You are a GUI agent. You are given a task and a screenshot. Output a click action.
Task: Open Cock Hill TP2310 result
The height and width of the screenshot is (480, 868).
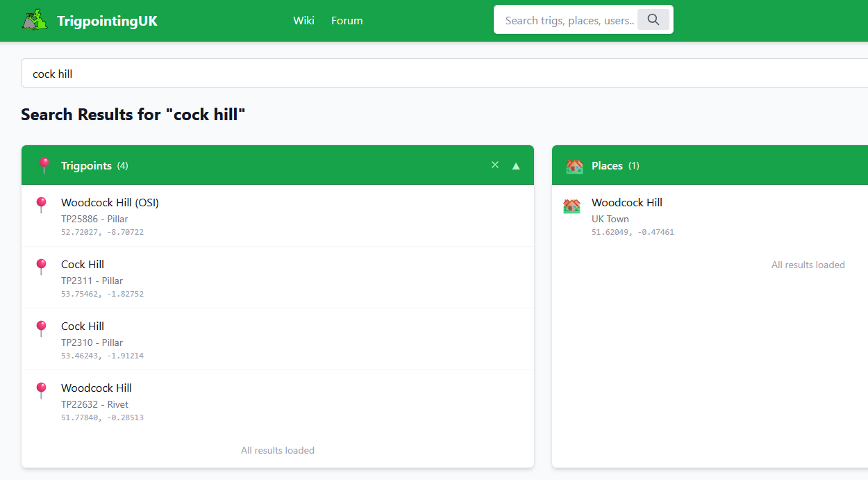tap(278, 339)
